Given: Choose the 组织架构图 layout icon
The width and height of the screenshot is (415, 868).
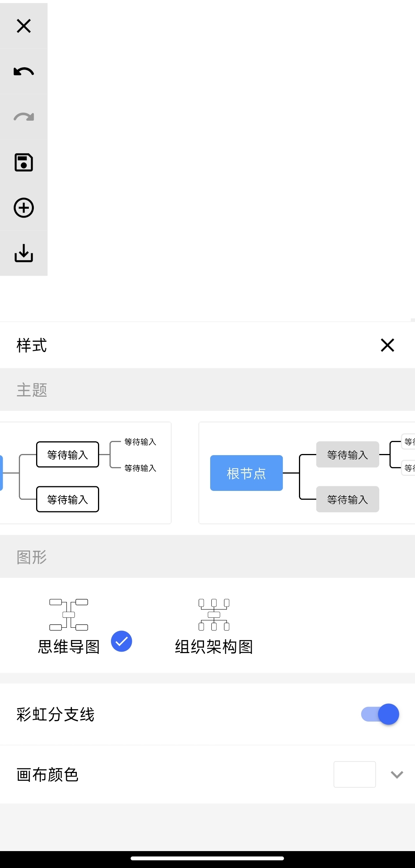Looking at the screenshot, I should coord(214,615).
